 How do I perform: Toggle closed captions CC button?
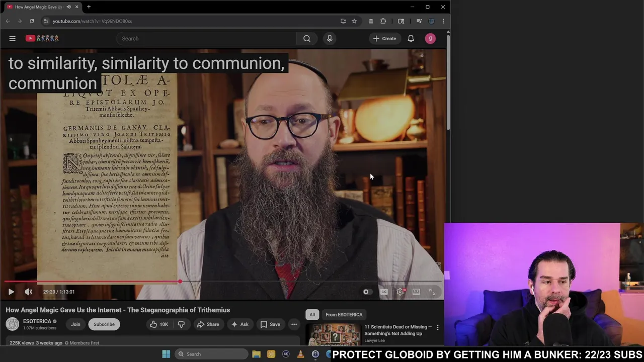click(x=384, y=292)
